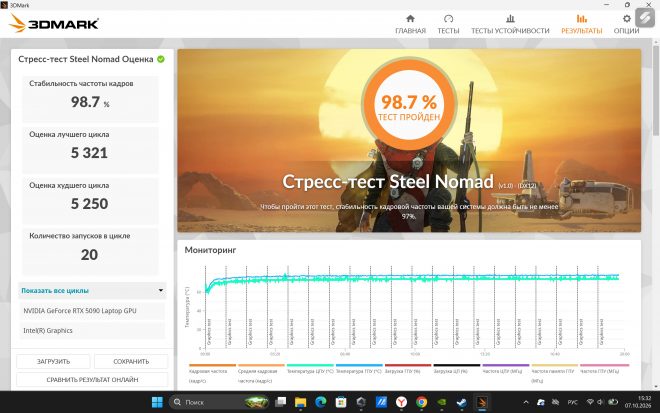Open Microsoft Store from taskbar
Image resolution: width=660 pixels, height=413 pixels.
pyautogui.click(x=341, y=402)
